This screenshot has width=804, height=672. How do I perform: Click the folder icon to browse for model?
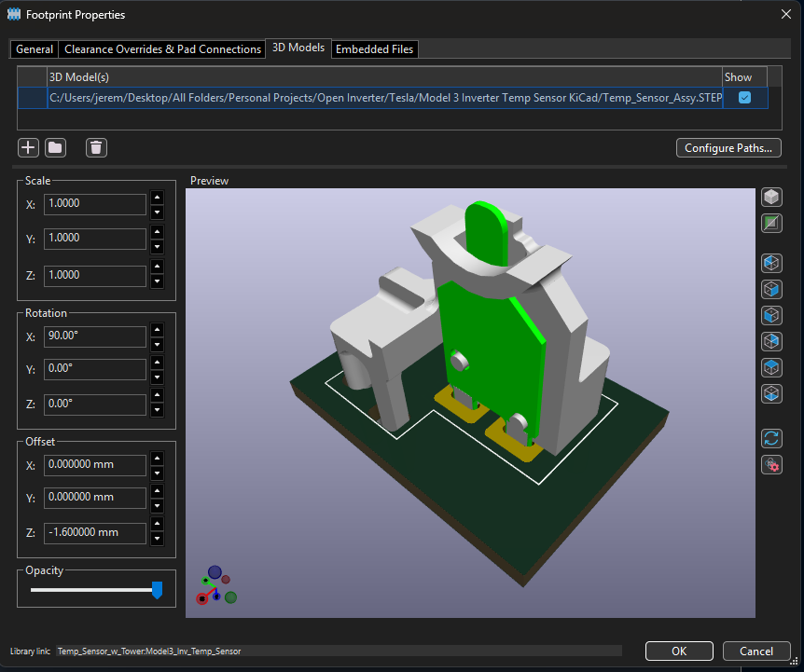click(55, 147)
